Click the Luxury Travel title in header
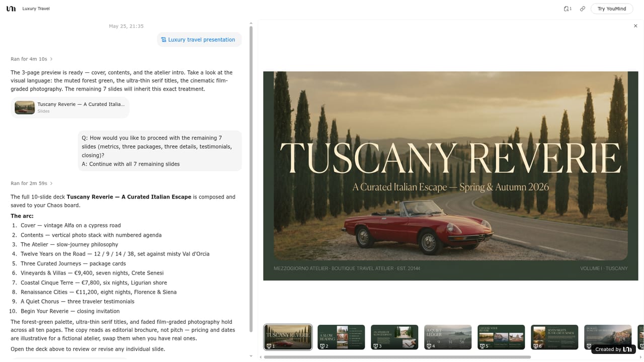Viewport: 644px width, 362px height. point(36,9)
